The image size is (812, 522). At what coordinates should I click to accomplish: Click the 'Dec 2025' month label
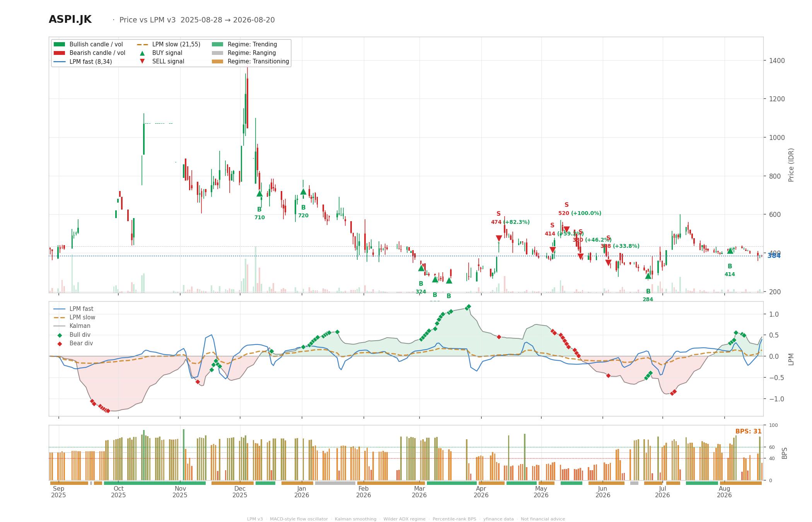(x=240, y=492)
